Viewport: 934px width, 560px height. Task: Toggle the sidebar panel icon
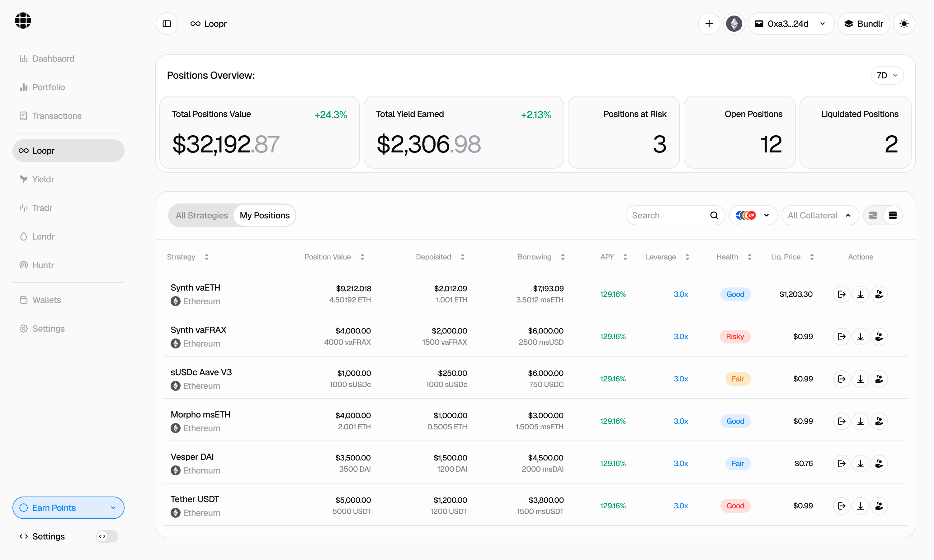(167, 24)
